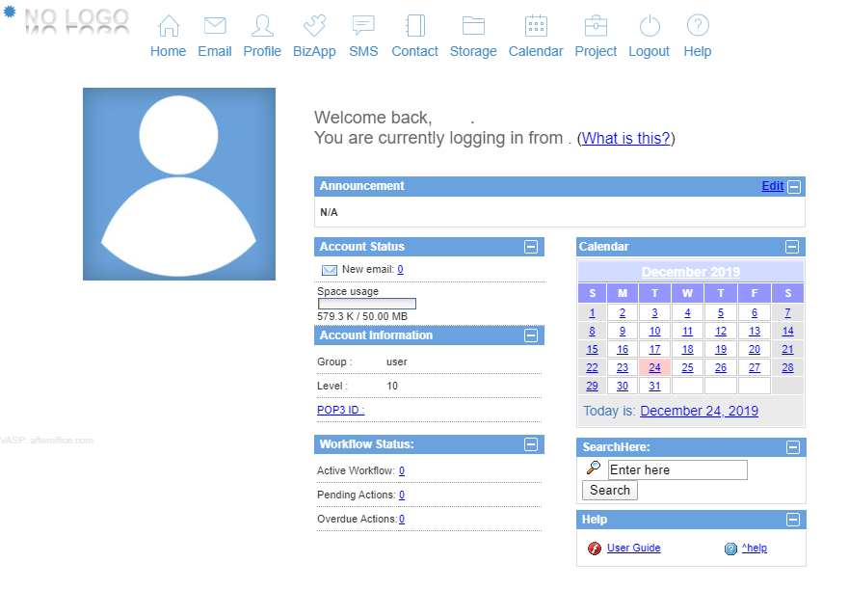This screenshot has height=616, width=849.
Task: Click the 'Enter here' search field
Action: click(x=677, y=469)
